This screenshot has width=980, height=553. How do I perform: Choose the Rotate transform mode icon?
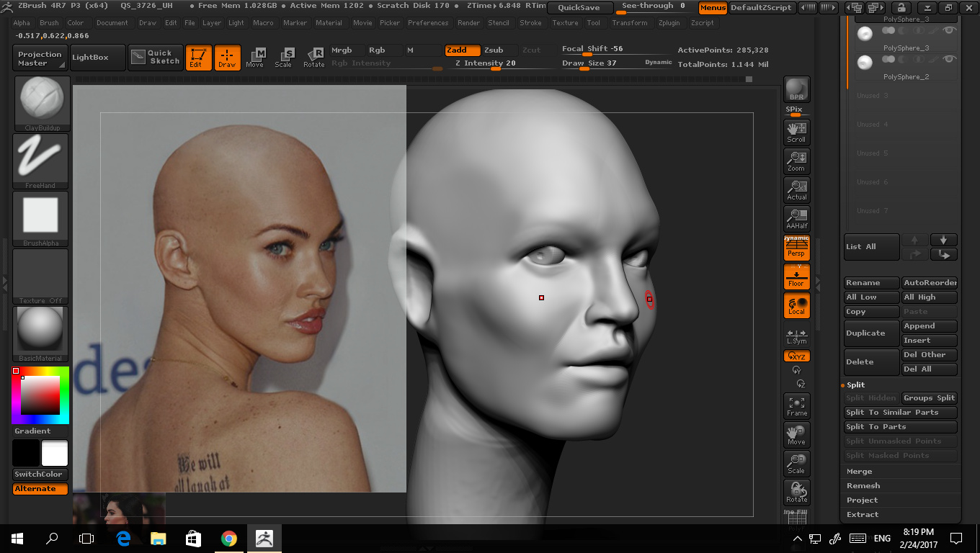(313, 58)
